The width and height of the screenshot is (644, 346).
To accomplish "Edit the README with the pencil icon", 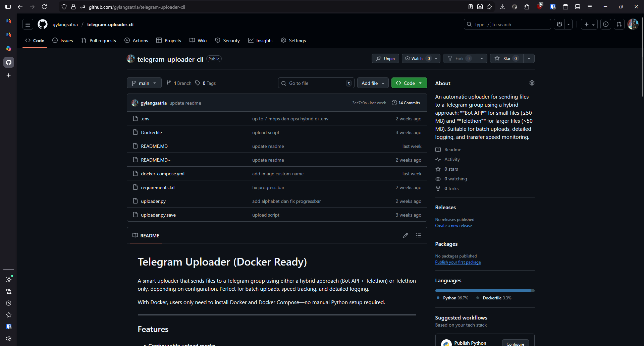I will [x=406, y=235].
